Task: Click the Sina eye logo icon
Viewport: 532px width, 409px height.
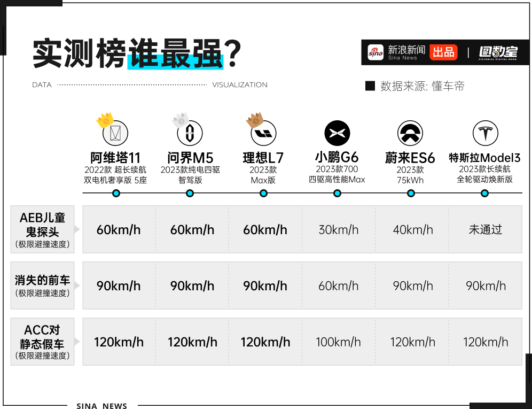Action: click(375, 52)
